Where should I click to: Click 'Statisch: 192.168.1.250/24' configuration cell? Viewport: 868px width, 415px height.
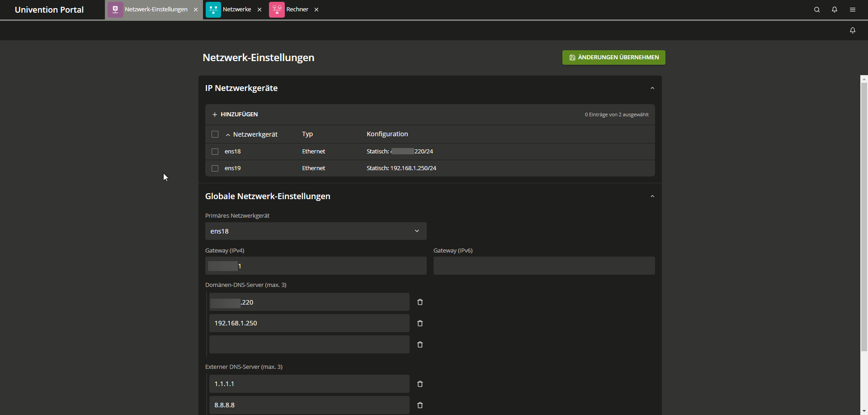click(401, 168)
